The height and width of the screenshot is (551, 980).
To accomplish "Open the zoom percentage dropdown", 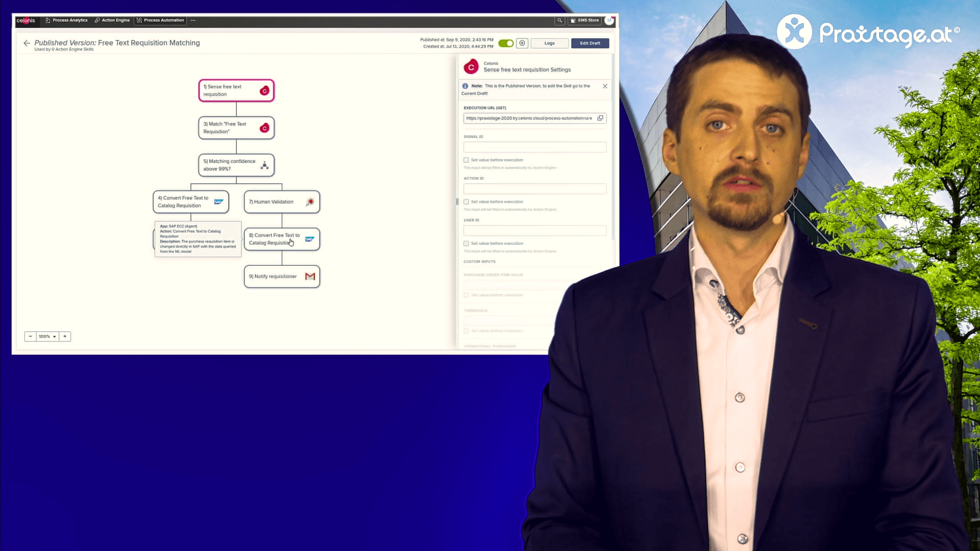I will pyautogui.click(x=47, y=336).
